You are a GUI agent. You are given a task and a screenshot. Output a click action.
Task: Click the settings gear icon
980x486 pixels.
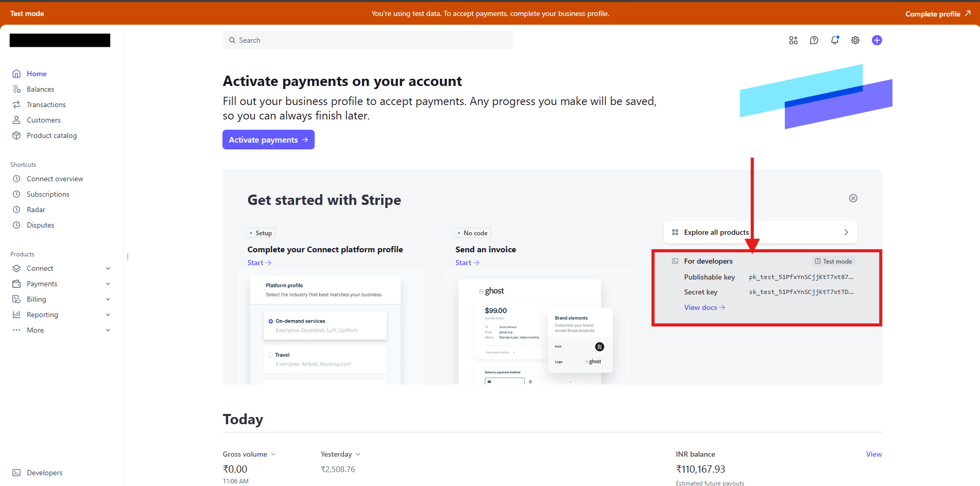tap(855, 40)
